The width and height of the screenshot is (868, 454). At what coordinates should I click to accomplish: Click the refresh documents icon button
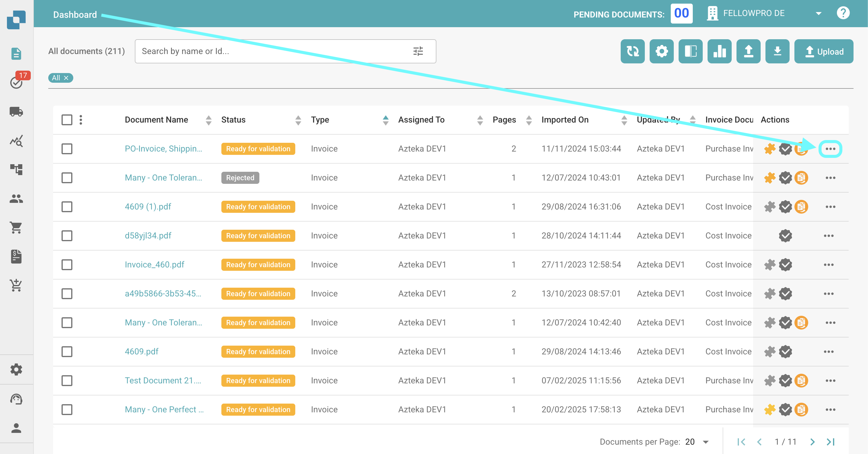(x=632, y=51)
